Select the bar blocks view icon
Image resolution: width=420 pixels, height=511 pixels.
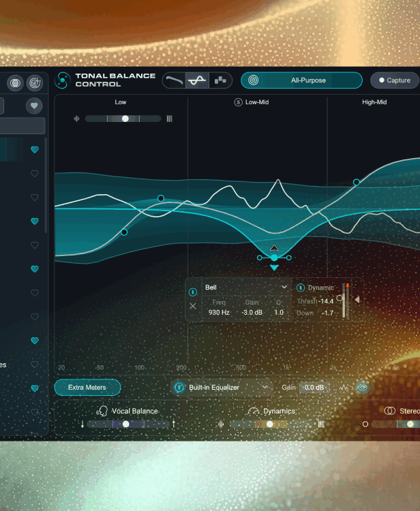pyautogui.click(x=220, y=80)
